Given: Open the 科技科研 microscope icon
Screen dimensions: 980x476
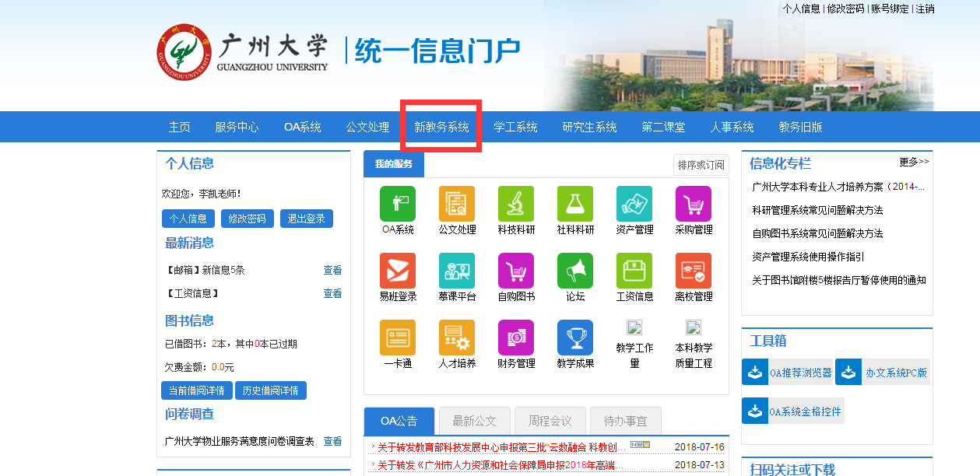Looking at the screenshot, I should click(516, 204).
